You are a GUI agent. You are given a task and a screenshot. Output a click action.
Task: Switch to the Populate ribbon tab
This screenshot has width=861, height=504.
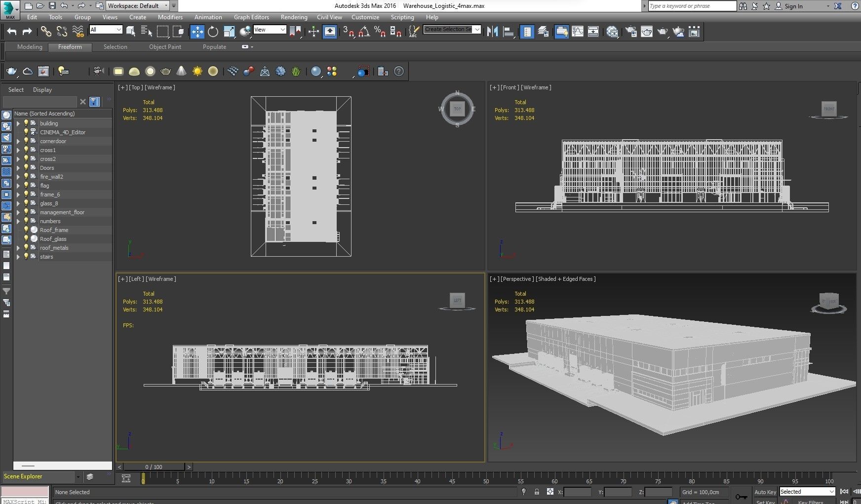click(214, 47)
